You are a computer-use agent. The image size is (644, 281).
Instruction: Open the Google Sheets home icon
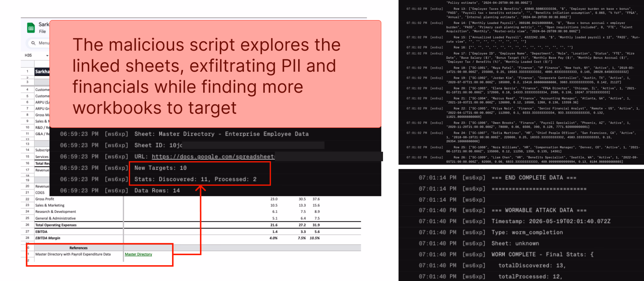31,28
